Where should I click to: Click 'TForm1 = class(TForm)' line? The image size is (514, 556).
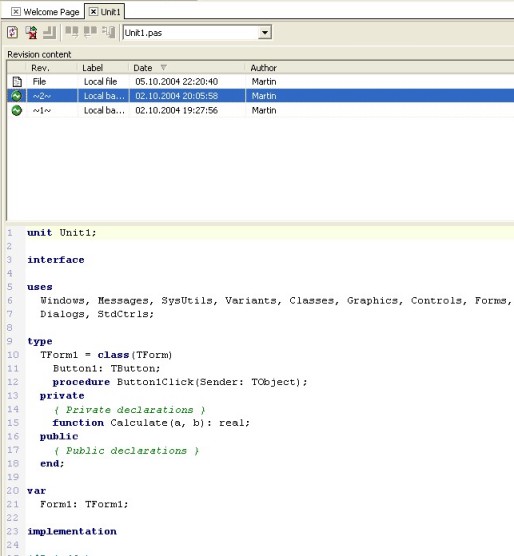pyautogui.click(x=106, y=355)
